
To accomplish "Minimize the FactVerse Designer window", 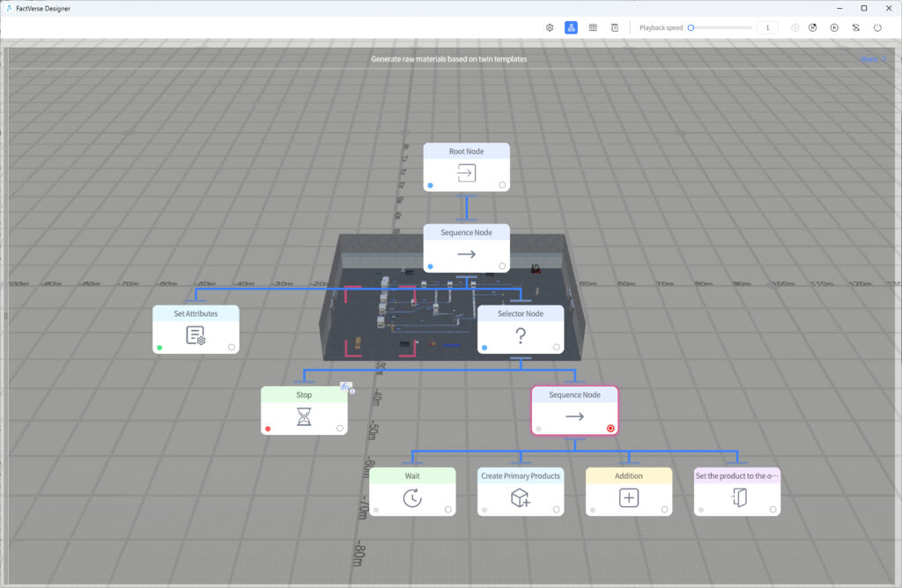I will (839, 8).
